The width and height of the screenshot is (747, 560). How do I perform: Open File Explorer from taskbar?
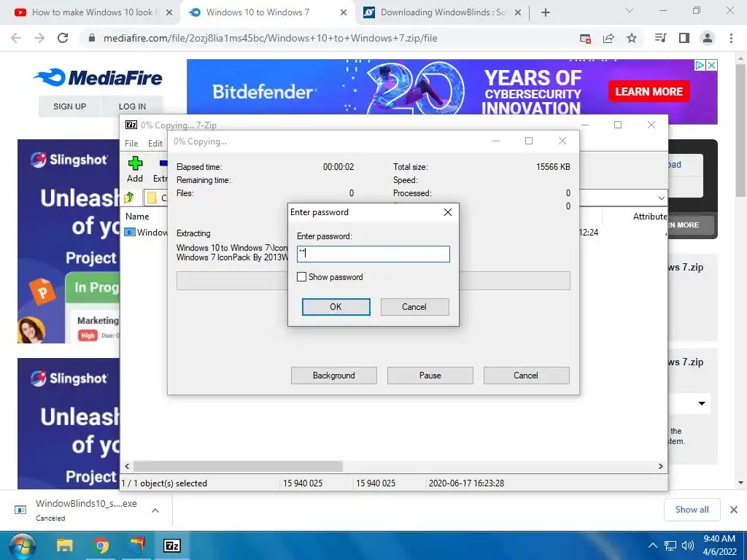65,545
